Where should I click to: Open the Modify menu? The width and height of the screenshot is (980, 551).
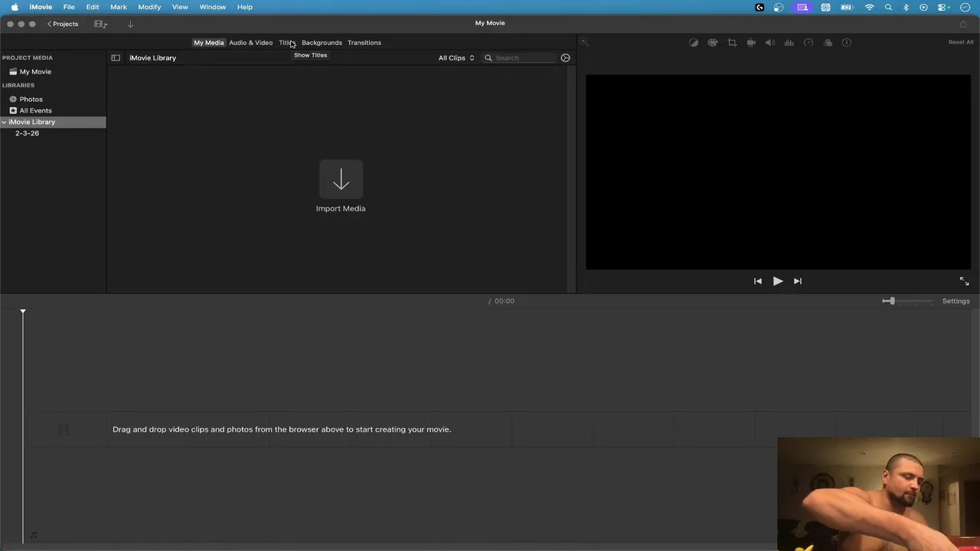[149, 7]
